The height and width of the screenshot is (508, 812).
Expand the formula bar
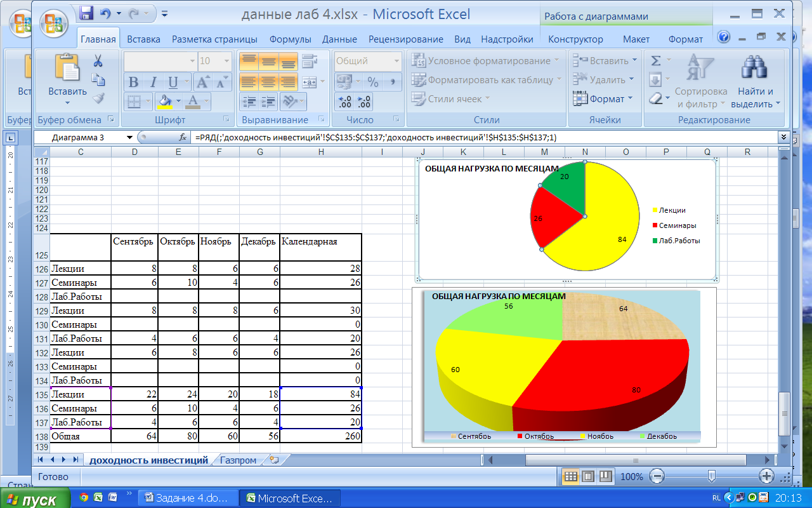click(784, 137)
